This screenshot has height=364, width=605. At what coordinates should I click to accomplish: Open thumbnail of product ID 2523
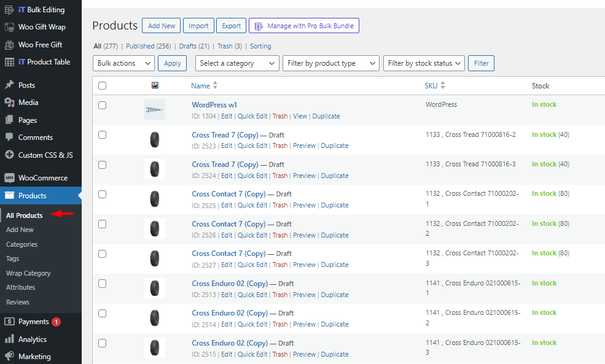click(x=155, y=139)
